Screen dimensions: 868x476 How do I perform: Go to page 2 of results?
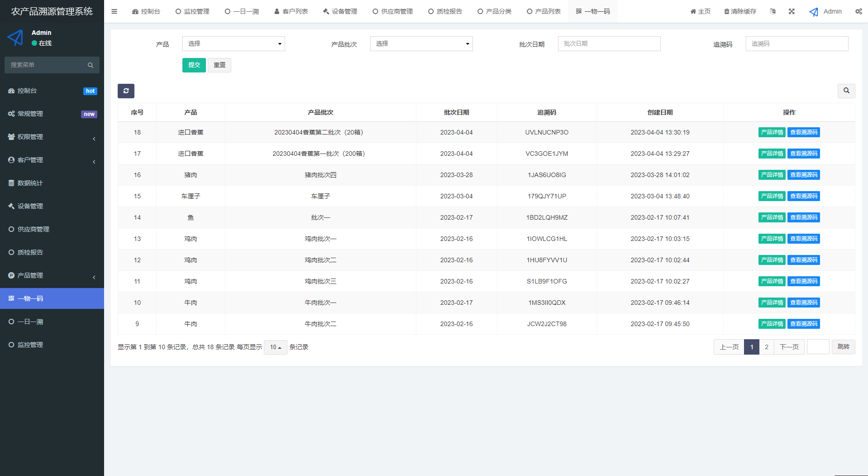(766, 347)
